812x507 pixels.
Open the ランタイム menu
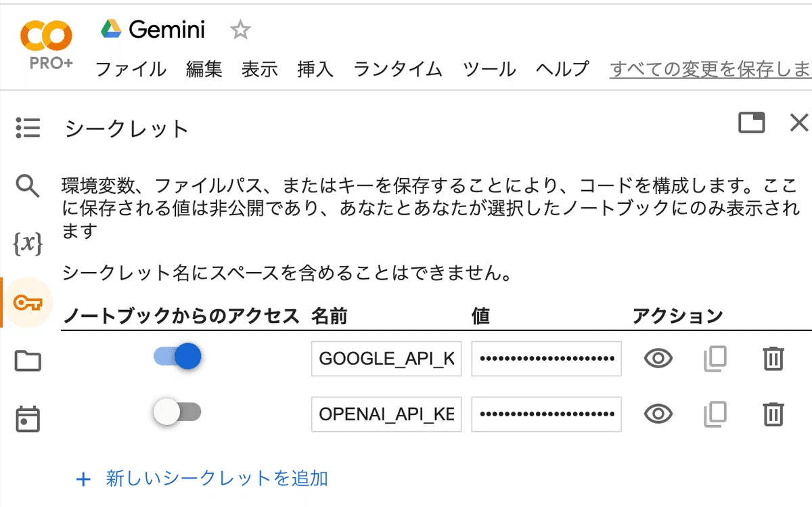pos(398,69)
